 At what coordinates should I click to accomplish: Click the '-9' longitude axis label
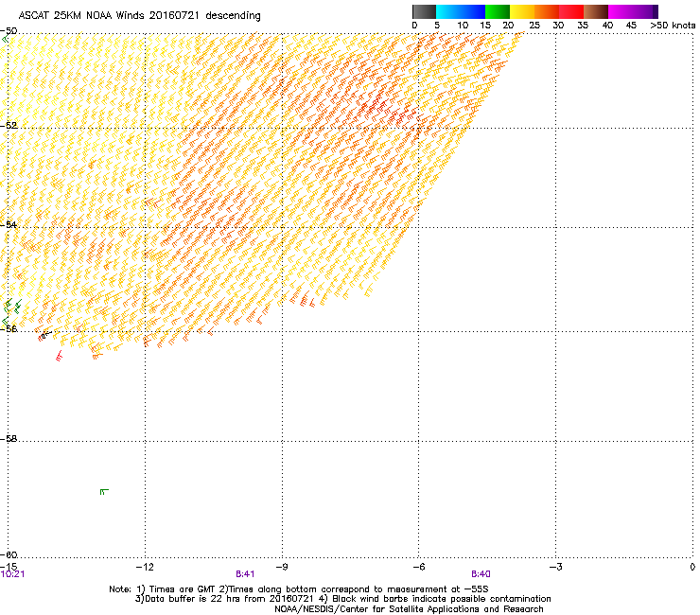point(282,567)
